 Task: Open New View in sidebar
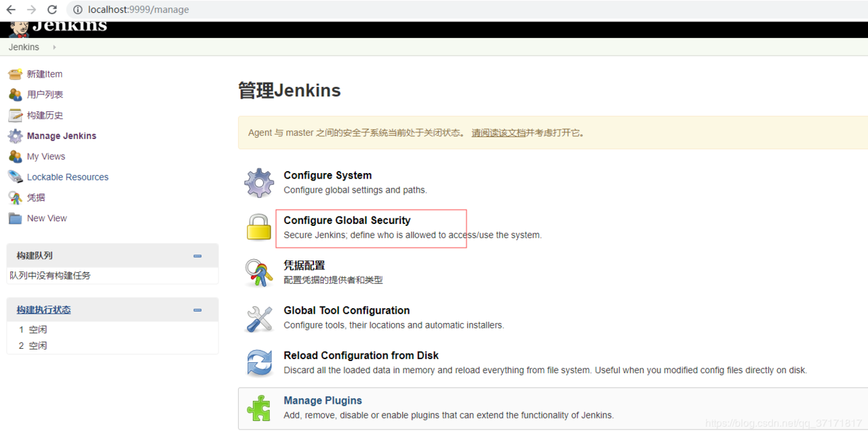[x=47, y=218]
